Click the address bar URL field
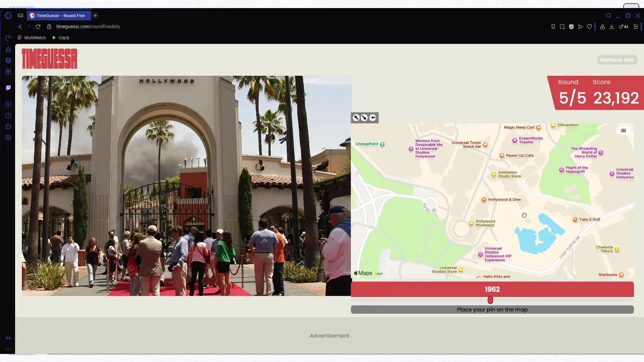 click(x=88, y=27)
